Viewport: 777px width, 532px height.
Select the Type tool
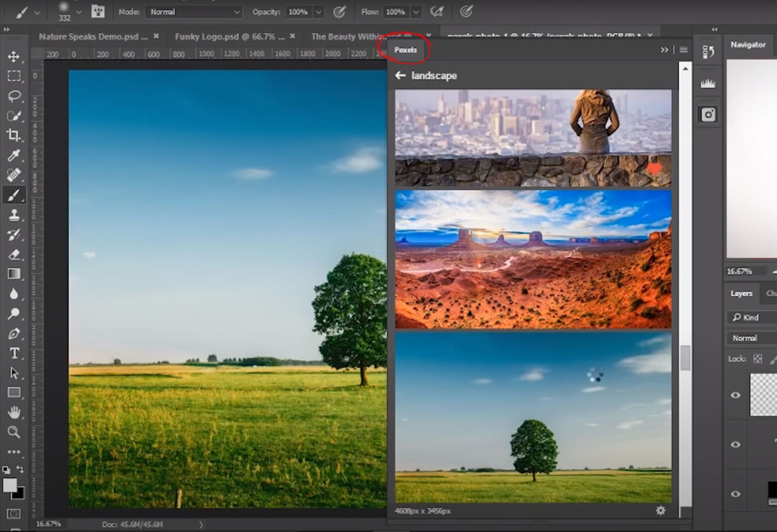[15, 353]
